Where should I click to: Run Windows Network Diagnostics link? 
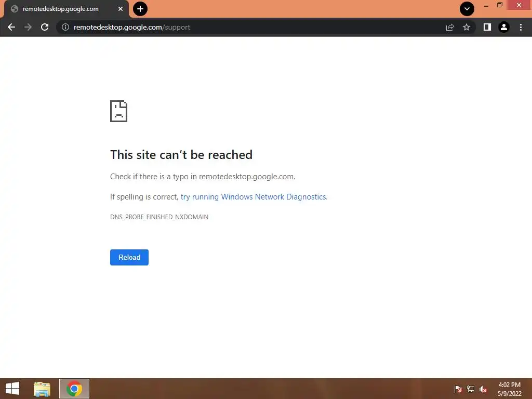pyautogui.click(x=254, y=197)
